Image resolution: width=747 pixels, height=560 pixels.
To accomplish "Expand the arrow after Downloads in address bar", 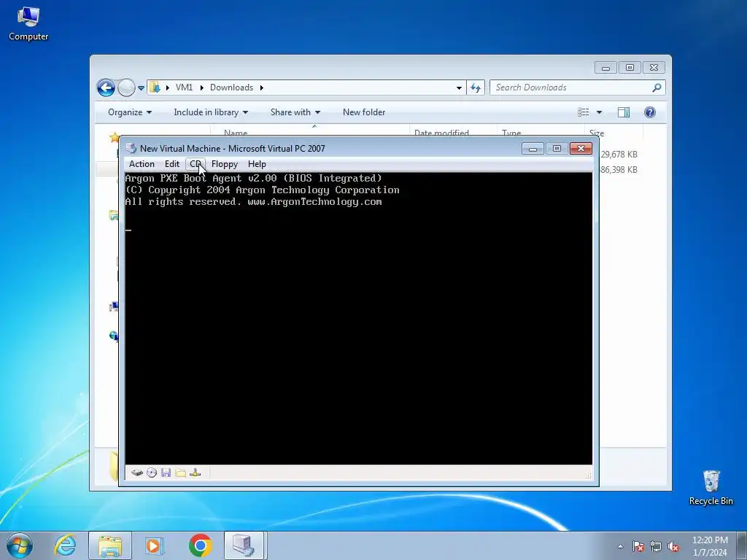I will 262,87.
